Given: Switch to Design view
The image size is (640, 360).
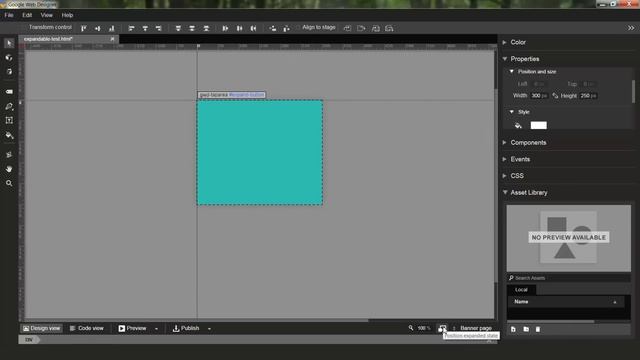Looking at the screenshot, I should point(41,328).
